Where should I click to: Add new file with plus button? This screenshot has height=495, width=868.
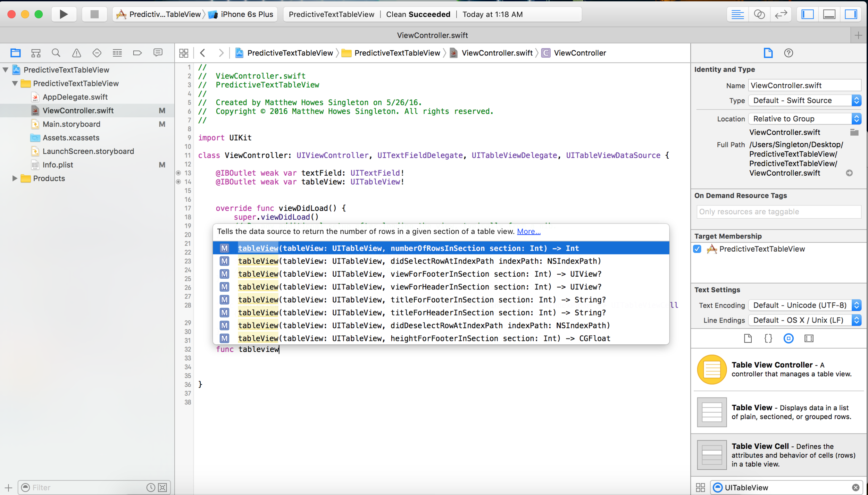[x=8, y=487]
